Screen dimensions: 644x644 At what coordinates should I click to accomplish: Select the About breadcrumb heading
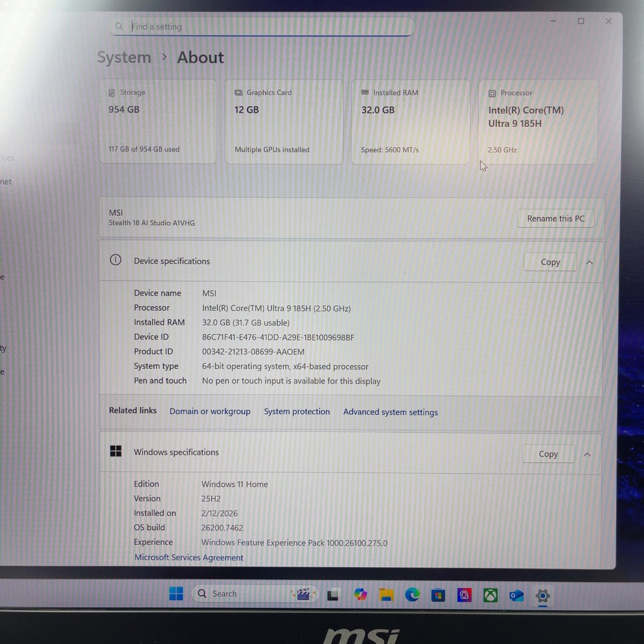(x=200, y=57)
